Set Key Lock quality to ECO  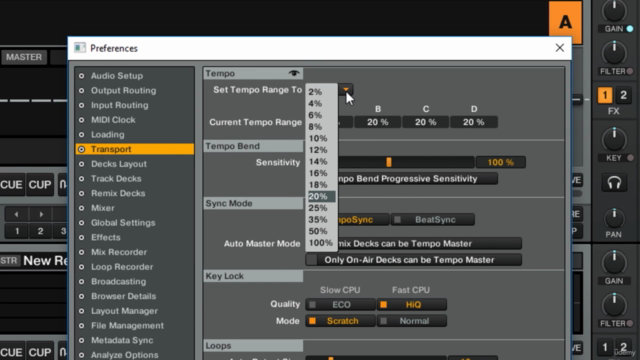340,304
